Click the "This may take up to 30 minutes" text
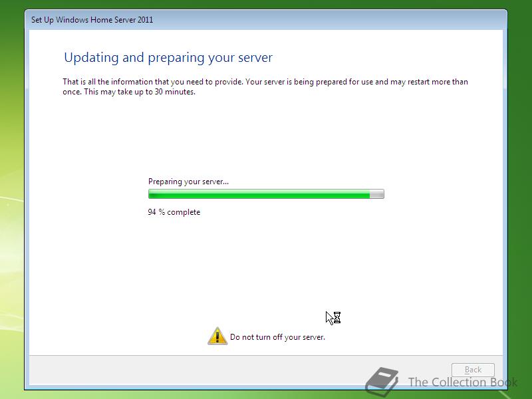Screen dimensions: 532x399 pos(140,92)
